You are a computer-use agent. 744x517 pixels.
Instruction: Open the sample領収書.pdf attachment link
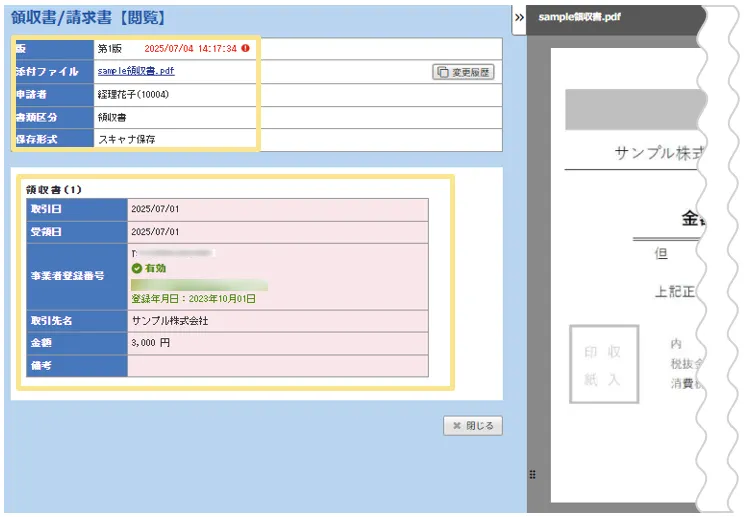(135, 71)
